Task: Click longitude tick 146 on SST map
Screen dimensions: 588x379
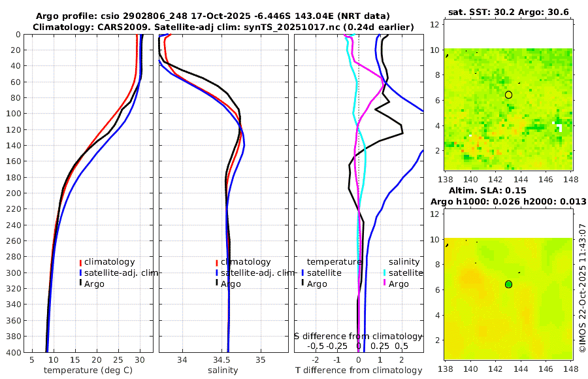Action: 546,180
